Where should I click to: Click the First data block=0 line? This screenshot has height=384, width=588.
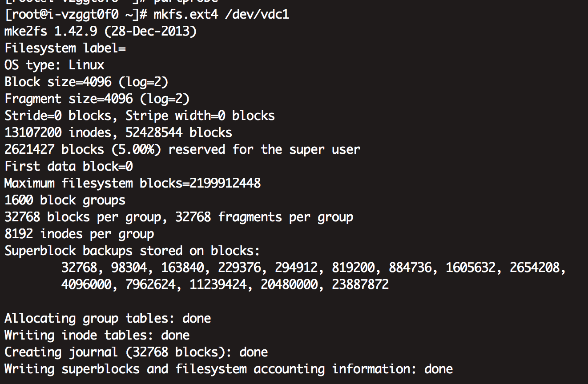coord(69,166)
